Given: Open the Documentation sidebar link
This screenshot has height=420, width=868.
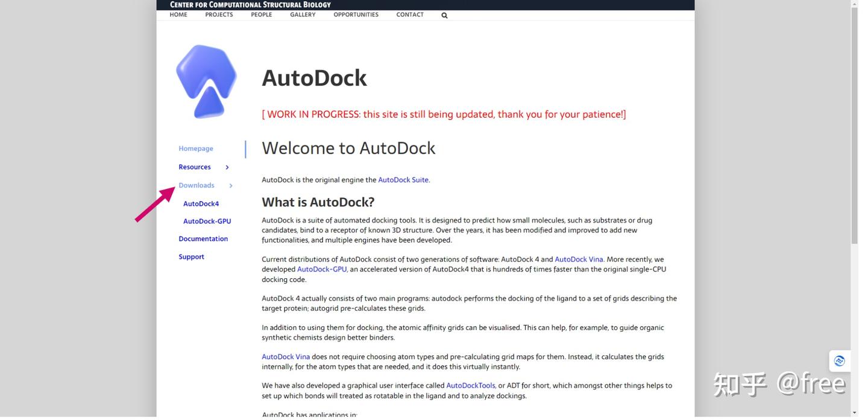Looking at the screenshot, I should point(203,238).
